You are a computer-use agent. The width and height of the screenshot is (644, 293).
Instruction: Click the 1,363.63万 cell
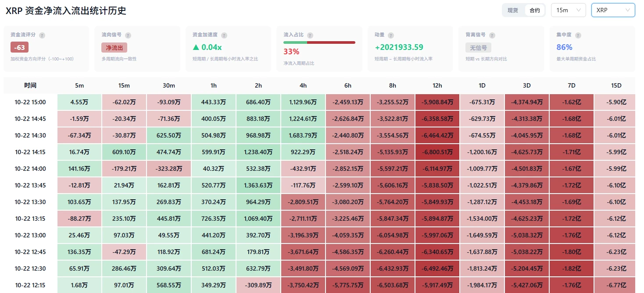pos(258,185)
